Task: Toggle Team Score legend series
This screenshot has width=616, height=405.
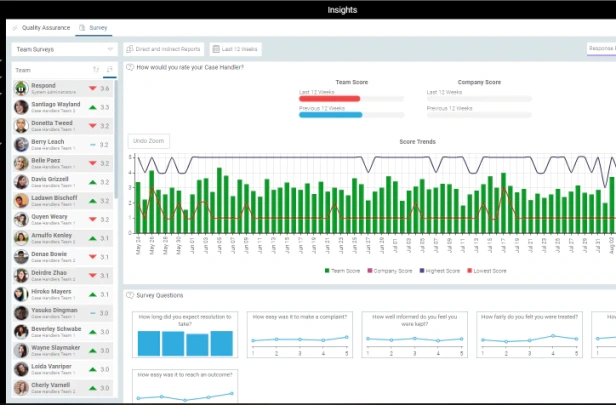Action: coord(342,271)
